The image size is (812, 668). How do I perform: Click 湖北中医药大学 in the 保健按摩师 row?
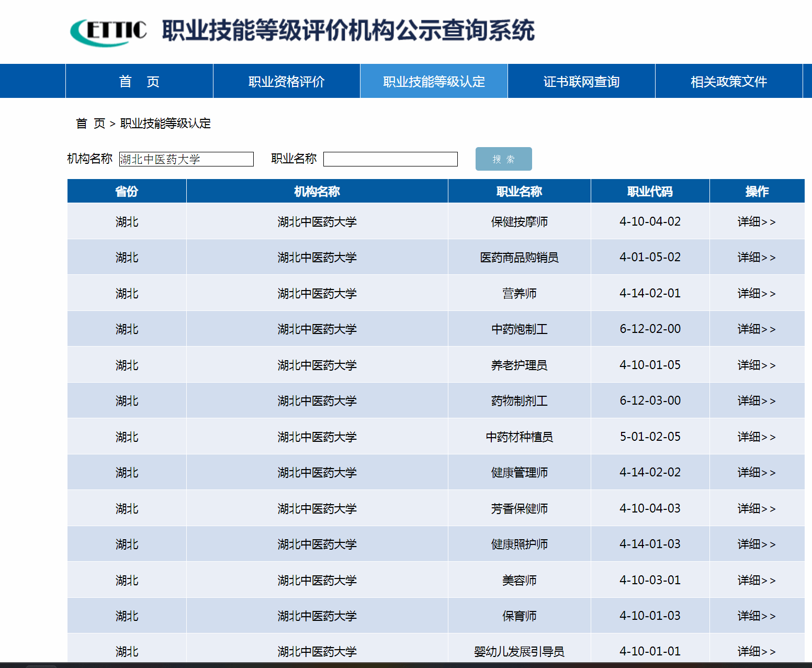coord(317,222)
